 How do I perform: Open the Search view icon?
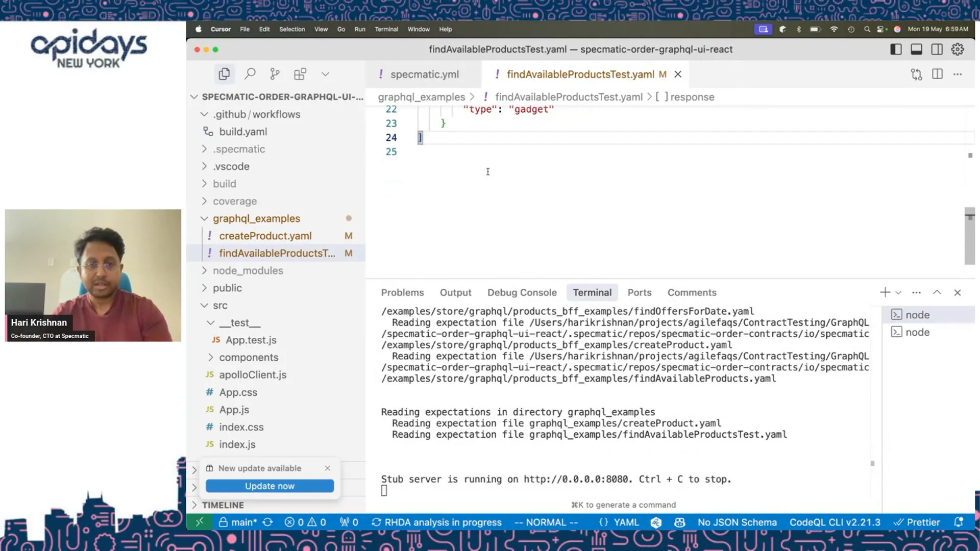[x=250, y=74]
